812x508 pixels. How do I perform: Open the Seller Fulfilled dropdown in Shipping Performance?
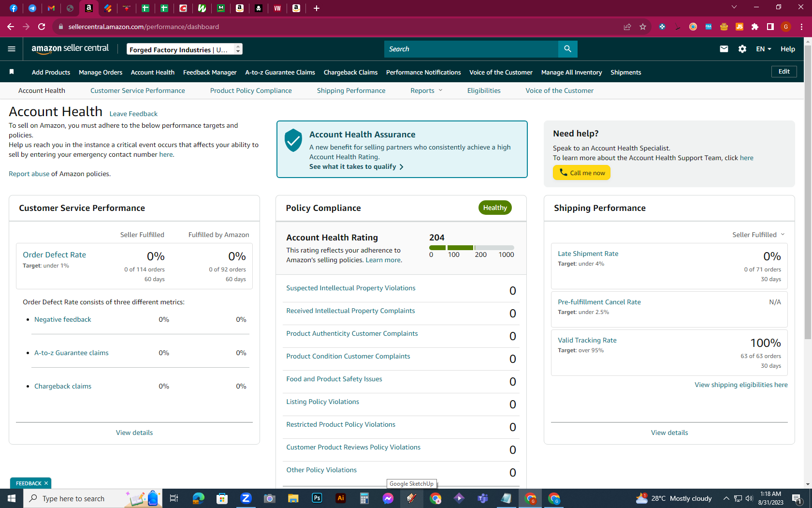pos(758,235)
